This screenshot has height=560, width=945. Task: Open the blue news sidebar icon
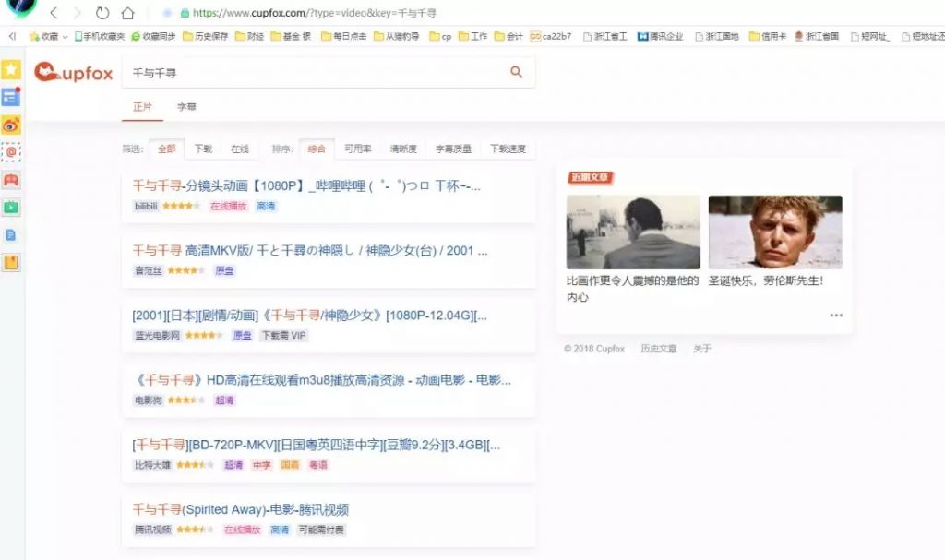coord(11,97)
